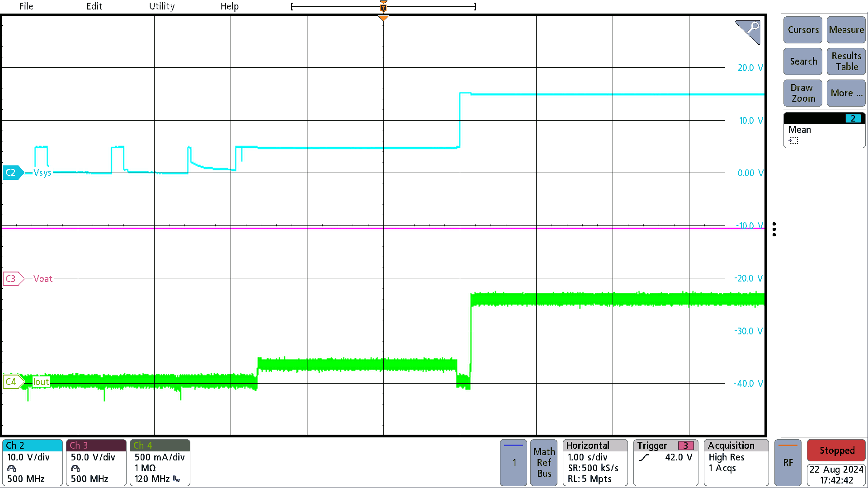Click the Measure button
The image size is (868, 488).
coord(846,30)
